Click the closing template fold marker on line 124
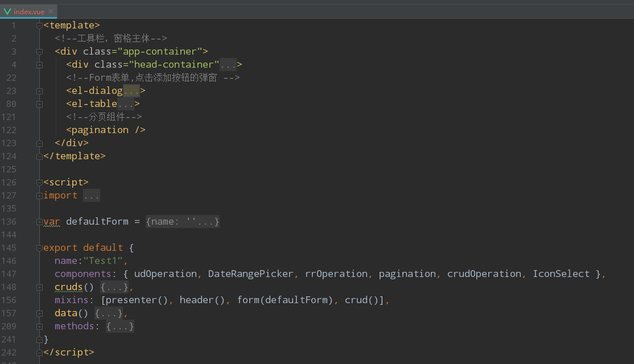Viewport: 634px width, 364px height. click(39, 156)
